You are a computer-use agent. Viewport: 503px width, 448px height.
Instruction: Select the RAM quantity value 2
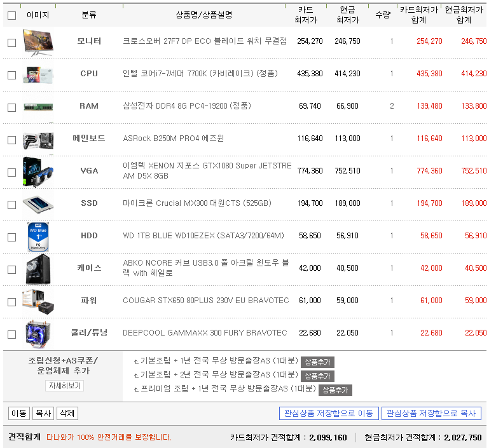(392, 105)
